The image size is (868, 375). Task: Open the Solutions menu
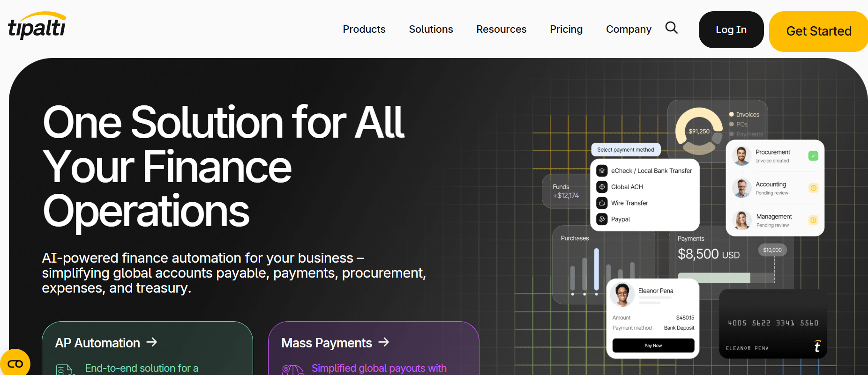pyautogui.click(x=431, y=29)
